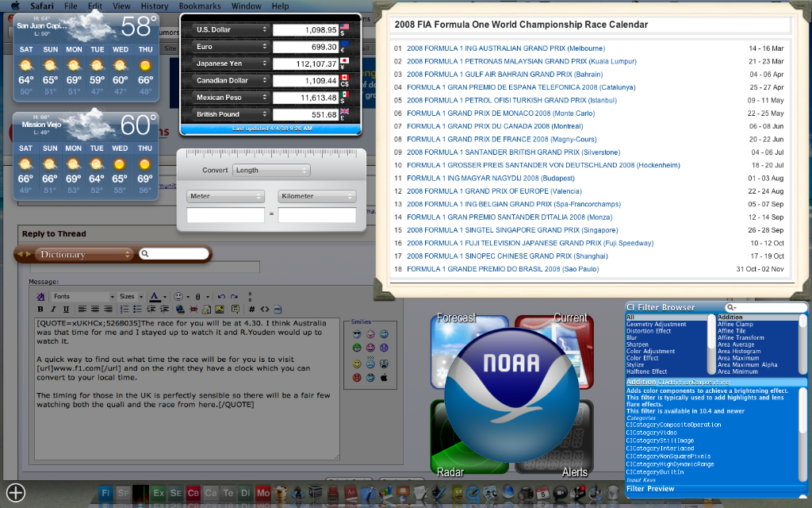Open the Safari menu

click(41, 6)
